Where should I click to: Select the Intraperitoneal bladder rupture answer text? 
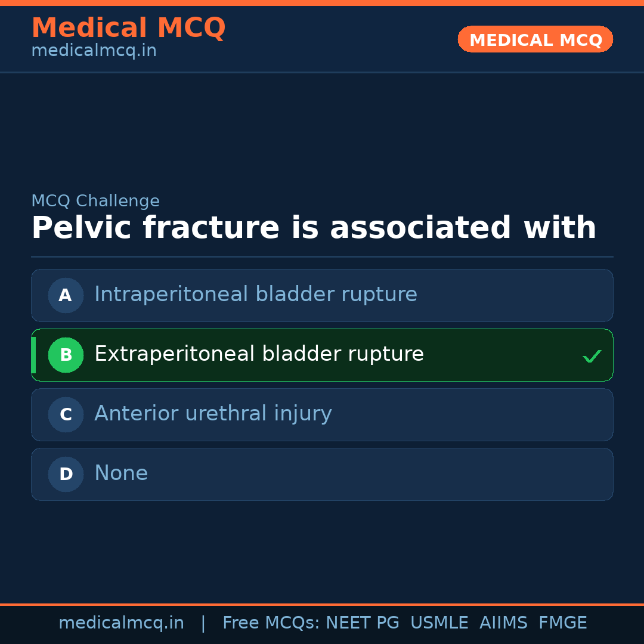255,295
